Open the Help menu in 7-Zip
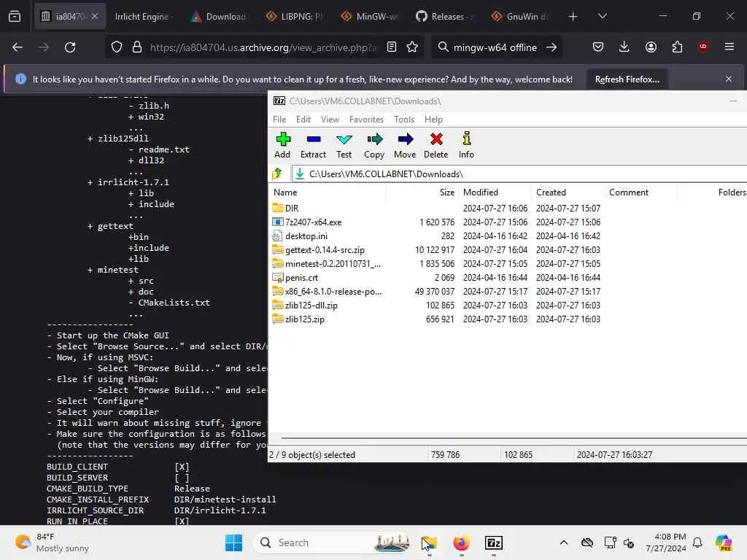 tap(433, 120)
